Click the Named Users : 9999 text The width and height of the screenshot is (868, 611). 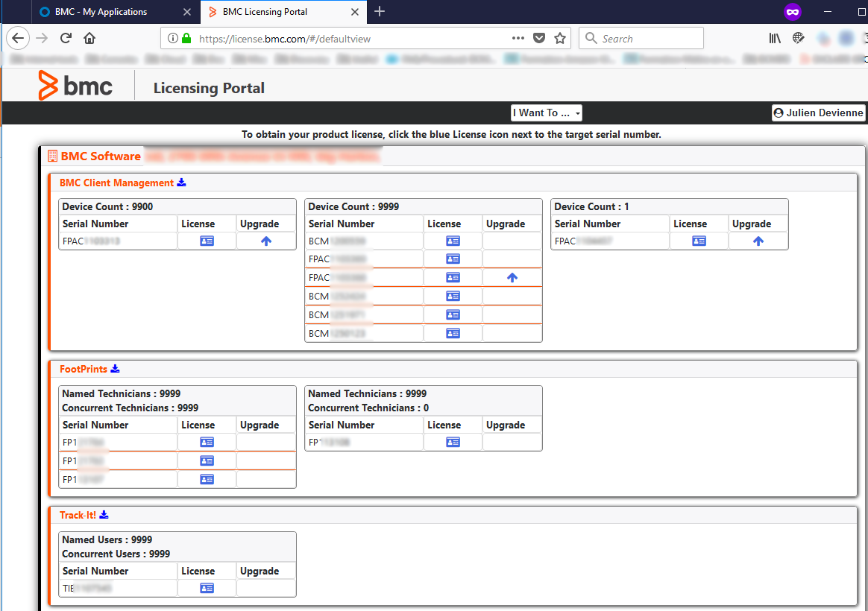click(x=107, y=539)
